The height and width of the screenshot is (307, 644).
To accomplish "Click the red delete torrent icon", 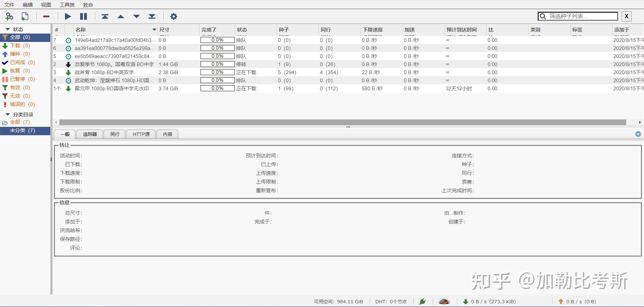I will point(46,16).
